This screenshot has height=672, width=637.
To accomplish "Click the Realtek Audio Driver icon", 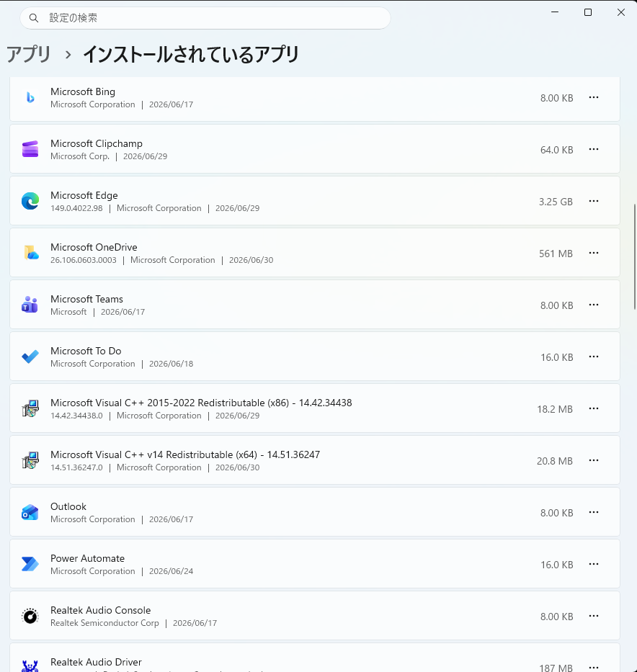I will [x=30, y=666].
